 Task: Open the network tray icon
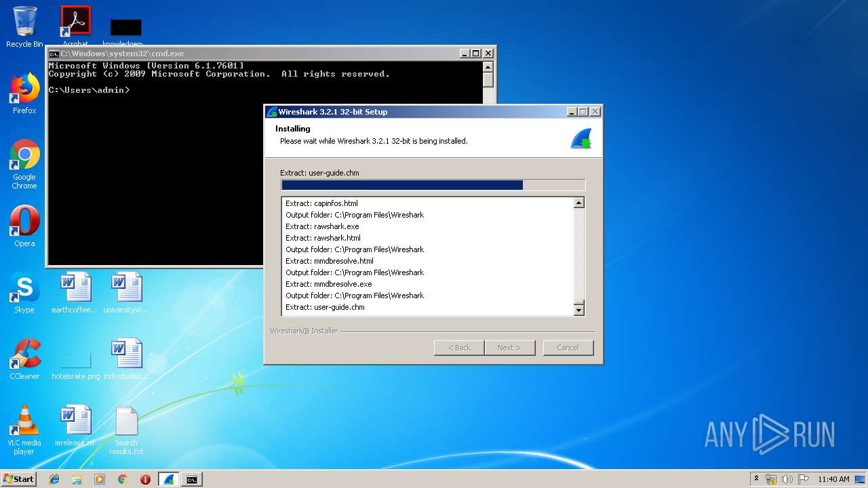coord(771,479)
